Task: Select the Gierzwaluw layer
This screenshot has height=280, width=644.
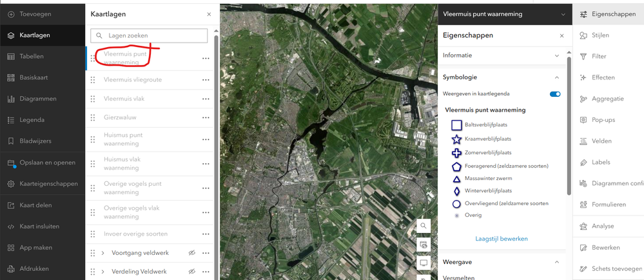Action: pos(120,117)
